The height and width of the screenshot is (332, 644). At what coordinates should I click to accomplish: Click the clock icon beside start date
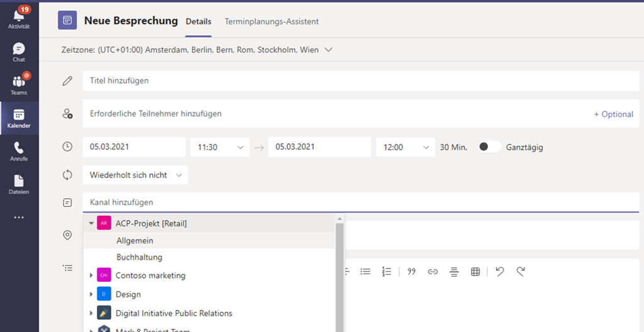(67, 147)
